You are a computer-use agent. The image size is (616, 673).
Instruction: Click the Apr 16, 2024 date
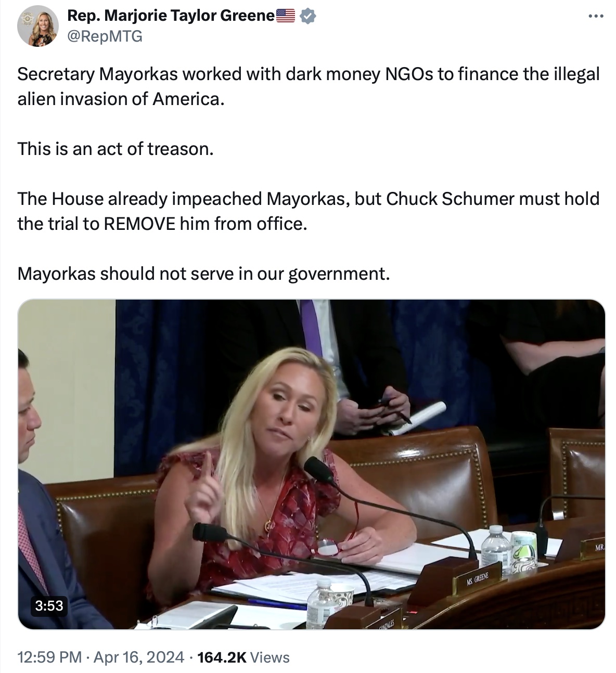click(x=139, y=657)
